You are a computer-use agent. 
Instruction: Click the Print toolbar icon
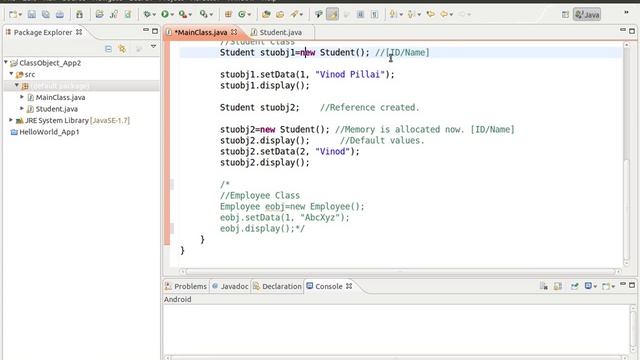60,14
